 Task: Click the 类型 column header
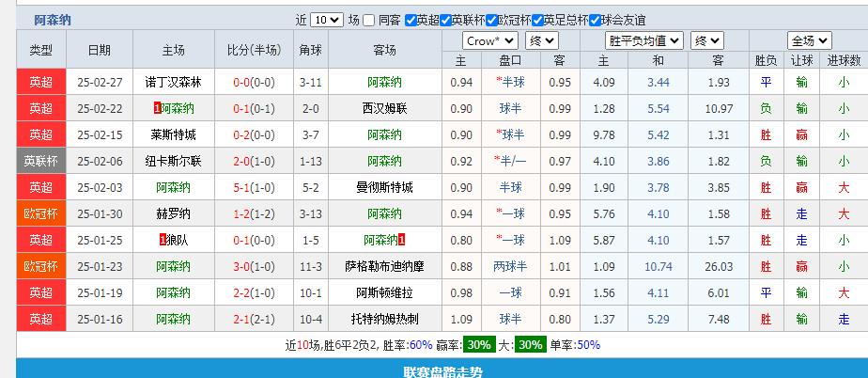41,50
